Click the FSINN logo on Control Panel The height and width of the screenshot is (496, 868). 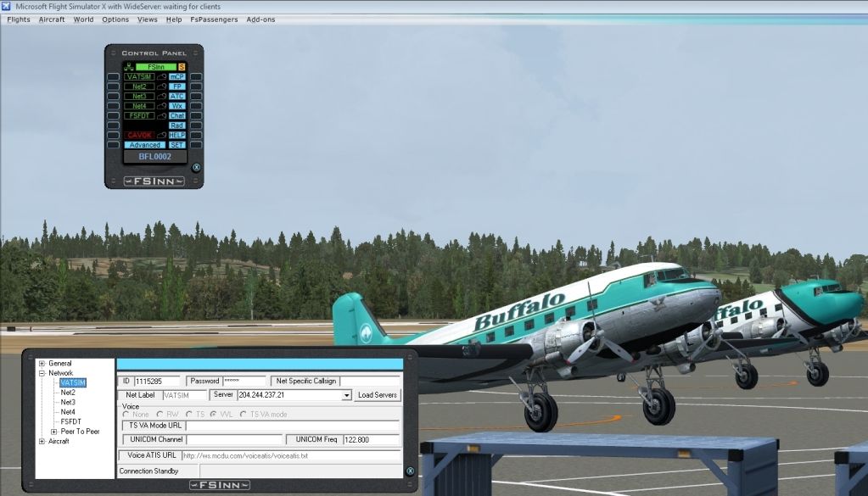154,181
